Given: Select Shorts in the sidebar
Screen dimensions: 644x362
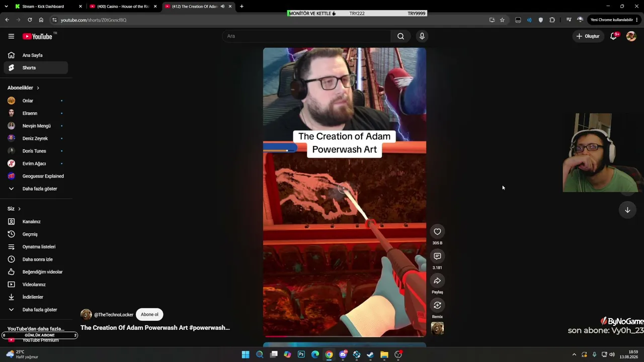Looking at the screenshot, I should 35,68.
